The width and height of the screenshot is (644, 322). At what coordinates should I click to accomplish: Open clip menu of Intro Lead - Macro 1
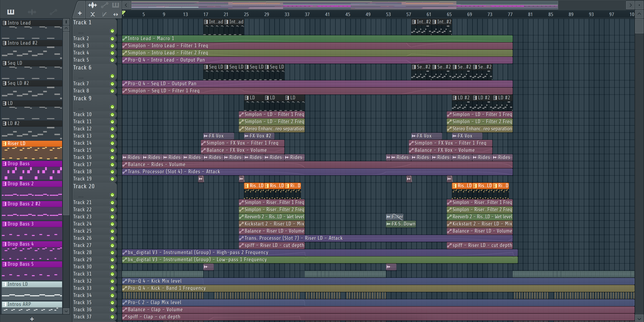click(125, 39)
